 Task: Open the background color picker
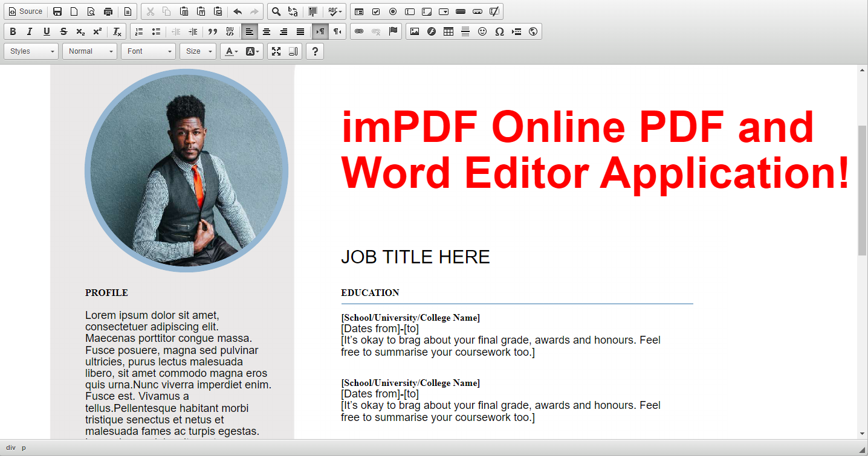pos(253,51)
